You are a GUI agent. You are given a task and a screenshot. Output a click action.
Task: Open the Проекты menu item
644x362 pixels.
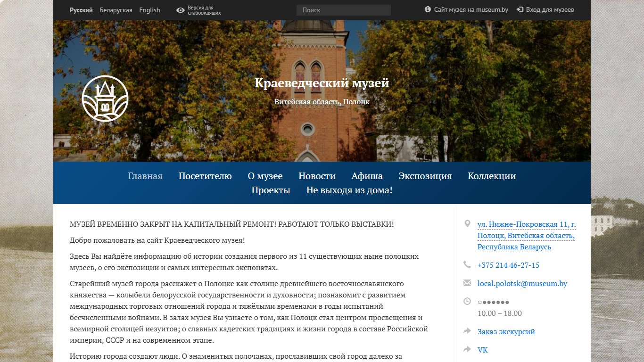(x=271, y=190)
